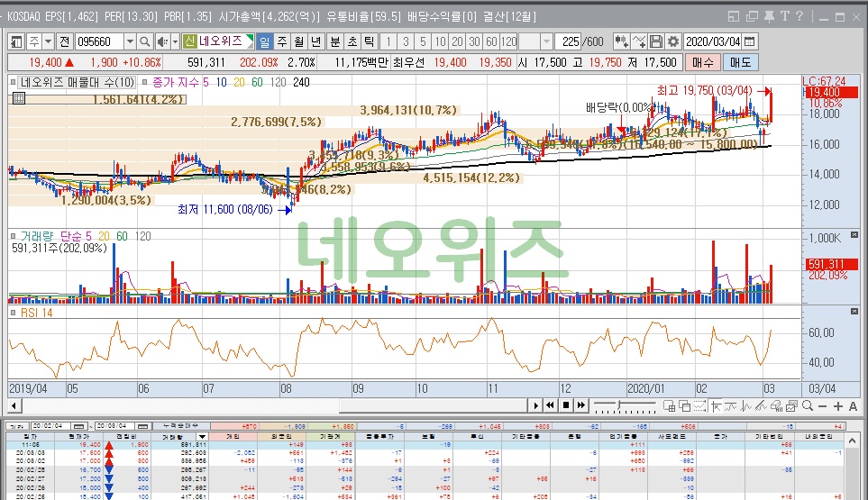This screenshot has width=868, height=500.
Task: Choose the 1 interval button
Action: tap(388, 41)
